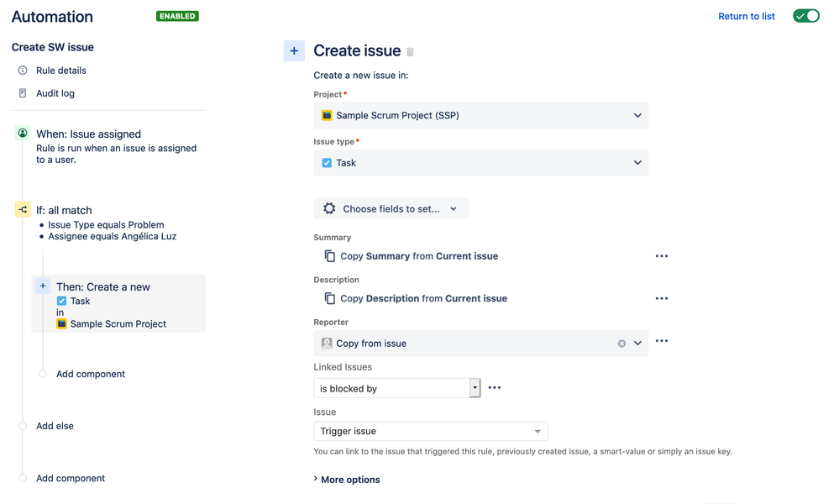Click the If all match condition icon
Image resolution: width=839 pixels, height=504 pixels.
point(23,210)
